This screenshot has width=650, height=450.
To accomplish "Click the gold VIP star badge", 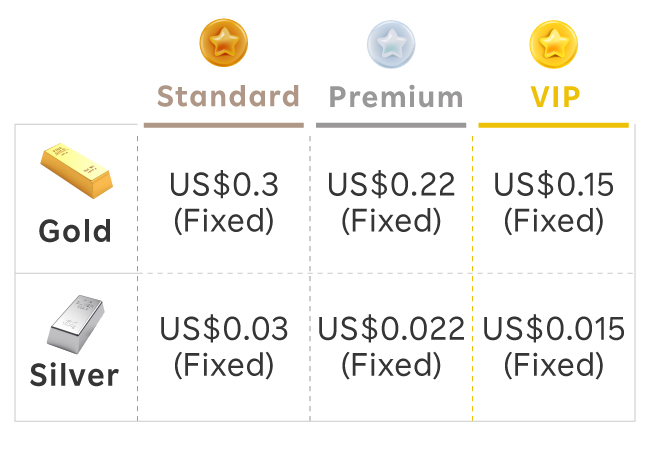I will coord(553,44).
